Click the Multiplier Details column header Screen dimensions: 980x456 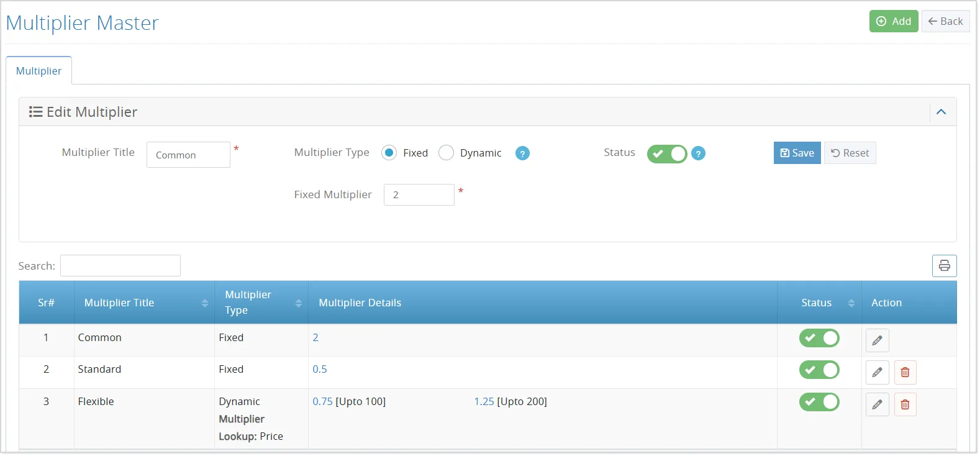(x=543, y=303)
